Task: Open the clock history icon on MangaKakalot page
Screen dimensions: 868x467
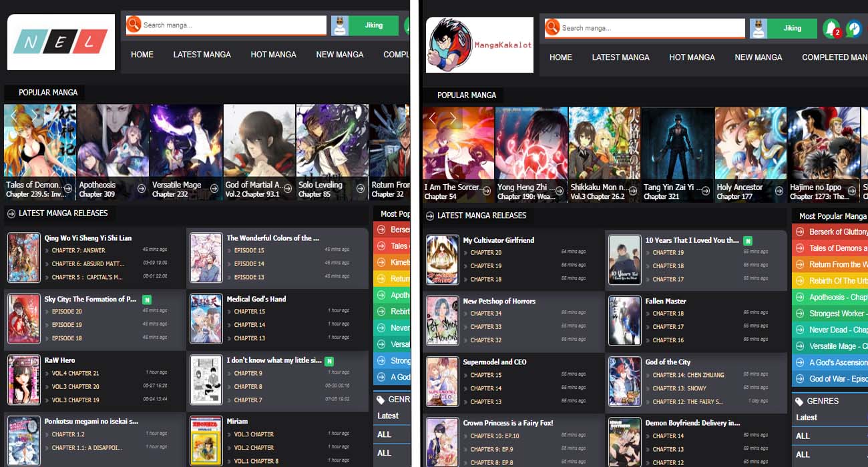Action: click(x=853, y=29)
